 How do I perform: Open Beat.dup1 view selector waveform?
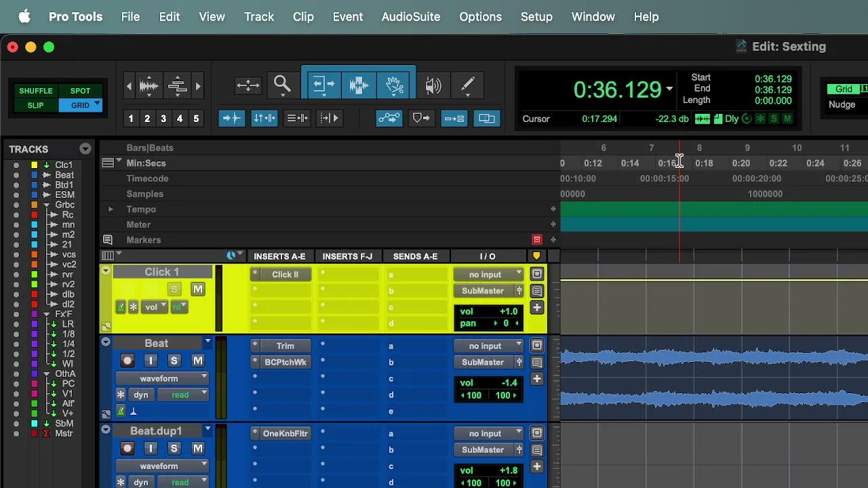point(161,466)
